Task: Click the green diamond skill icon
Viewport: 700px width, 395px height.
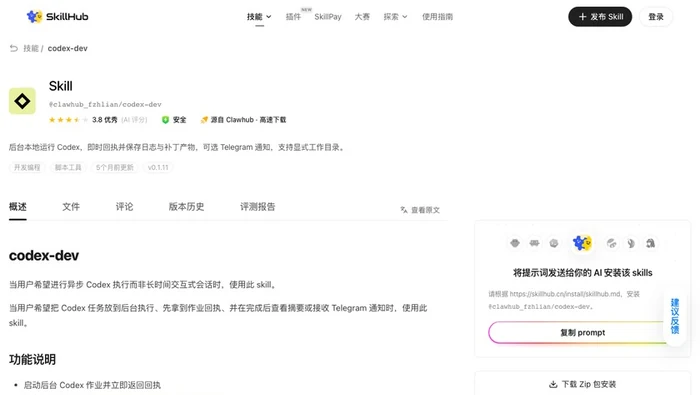Action: coord(22,101)
